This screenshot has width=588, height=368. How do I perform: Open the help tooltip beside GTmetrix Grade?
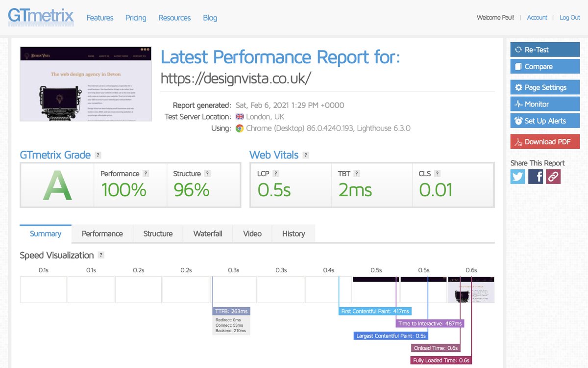point(97,155)
